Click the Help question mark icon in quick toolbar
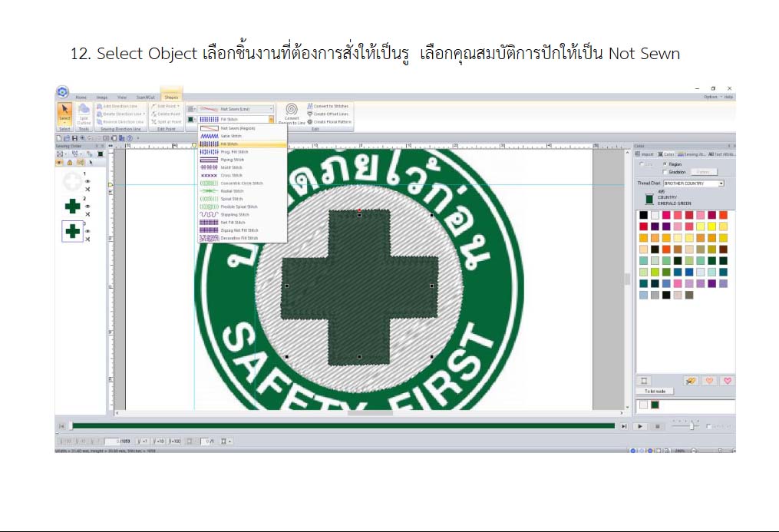The height and width of the screenshot is (532, 779). pos(130,138)
